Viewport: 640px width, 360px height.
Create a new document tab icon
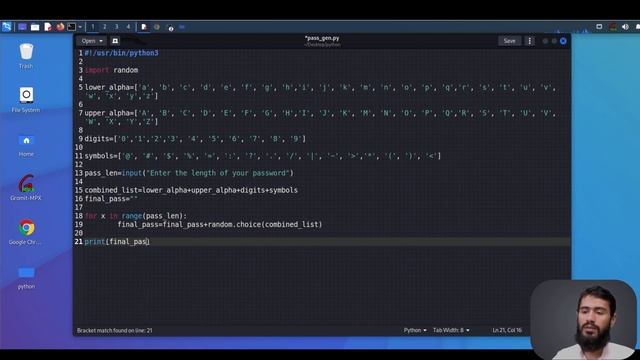115,41
